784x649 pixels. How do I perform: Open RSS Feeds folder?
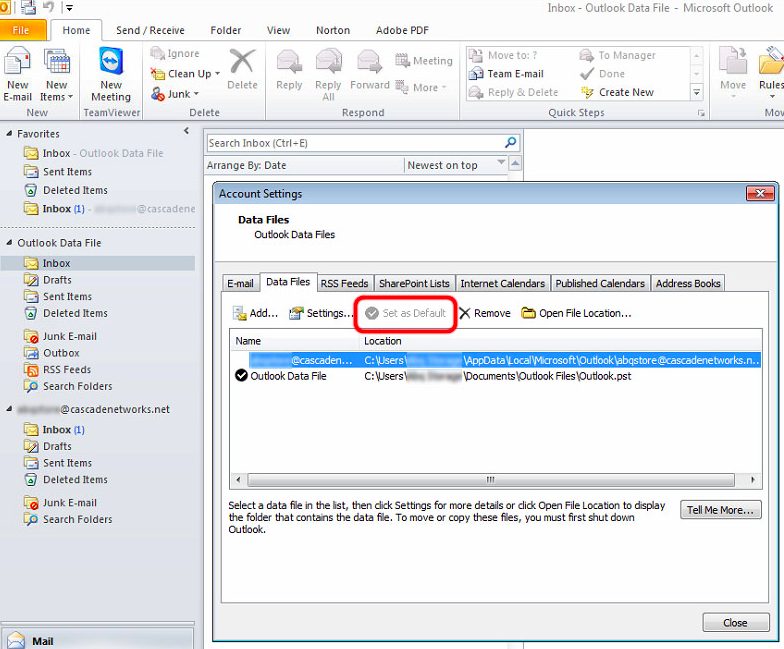tap(66, 370)
